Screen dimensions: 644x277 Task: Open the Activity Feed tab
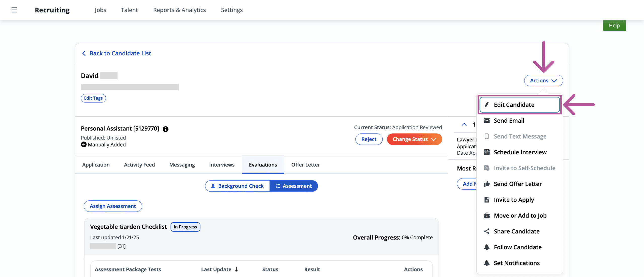139,165
